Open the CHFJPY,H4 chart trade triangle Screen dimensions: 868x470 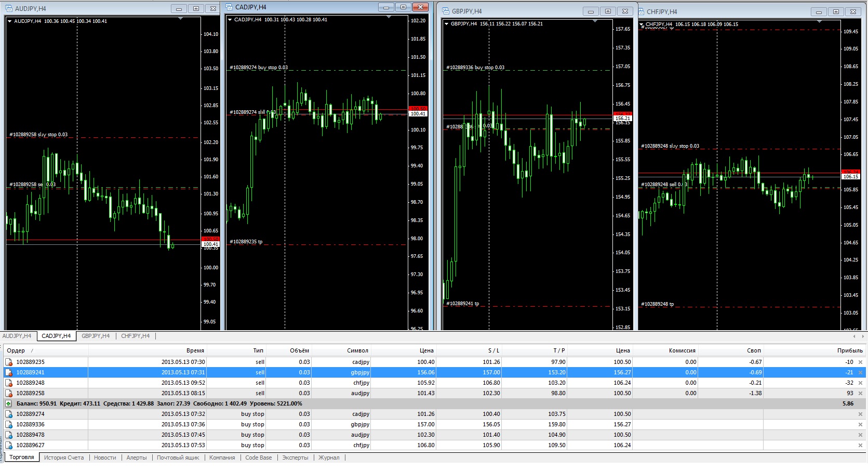click(x=642, y=24)
